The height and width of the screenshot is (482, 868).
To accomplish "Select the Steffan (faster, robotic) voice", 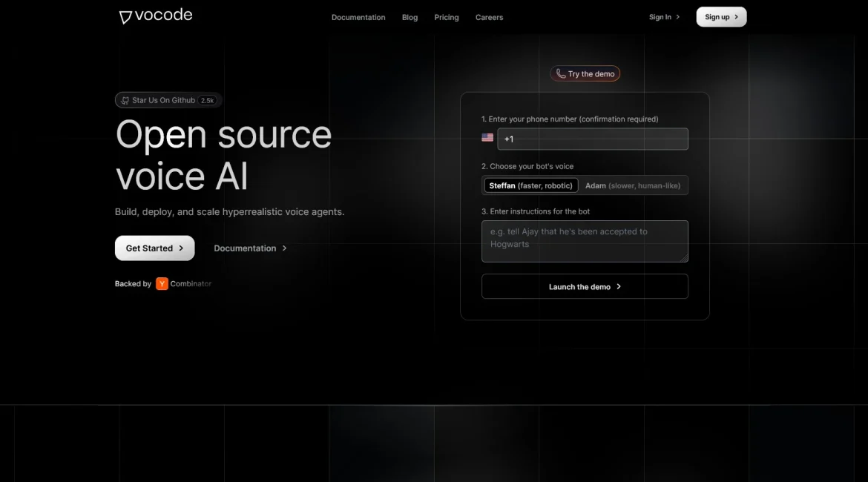I will pos(531,185).
